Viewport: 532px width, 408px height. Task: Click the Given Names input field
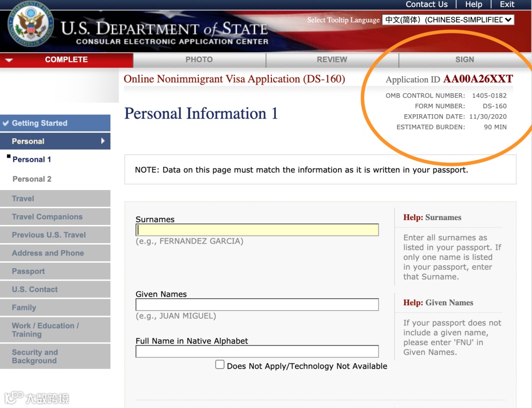257,305
